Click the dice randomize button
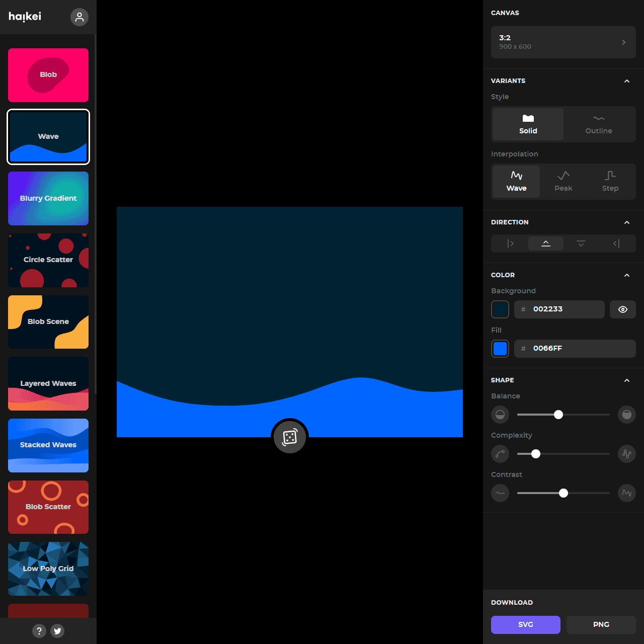Screen dimensions: 644x644 pos(290,437)
